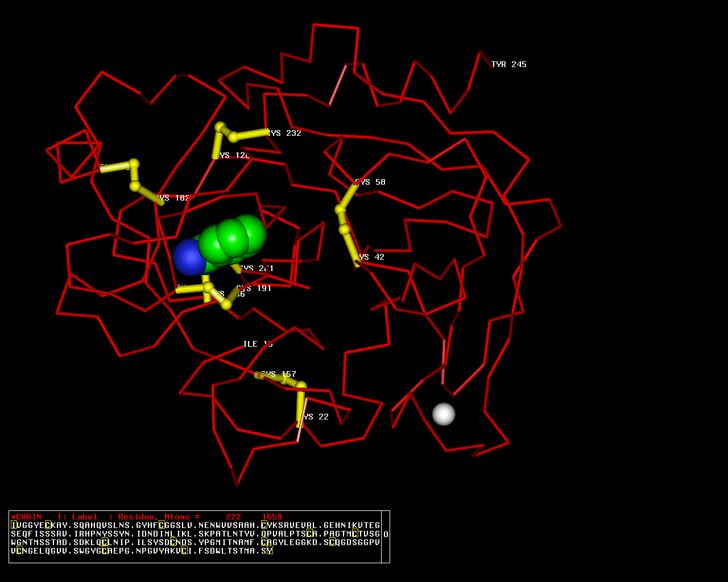Click the atoms count 1659 in header

click(x=272, y=517)
